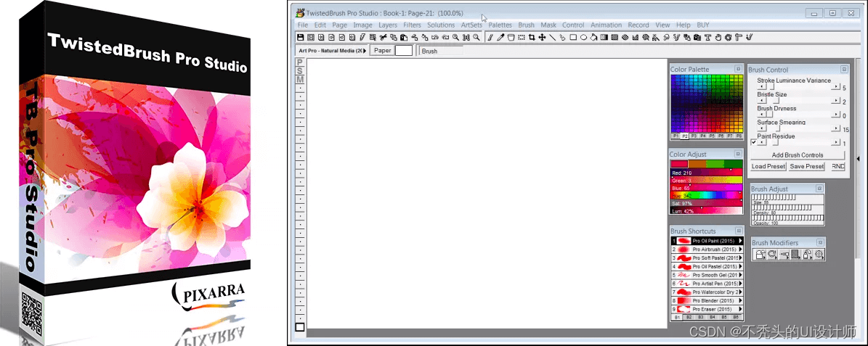The width and height of the screenshot is (868, 346).
Task: Click the Load Preset button
Action: (x=768, y=166)
